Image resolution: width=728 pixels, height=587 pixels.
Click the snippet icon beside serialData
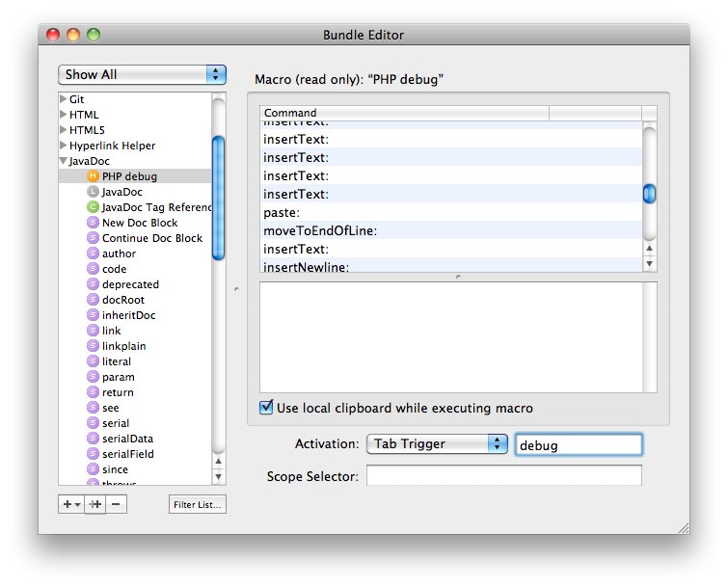pyautogui.click(x=94, y=439)
